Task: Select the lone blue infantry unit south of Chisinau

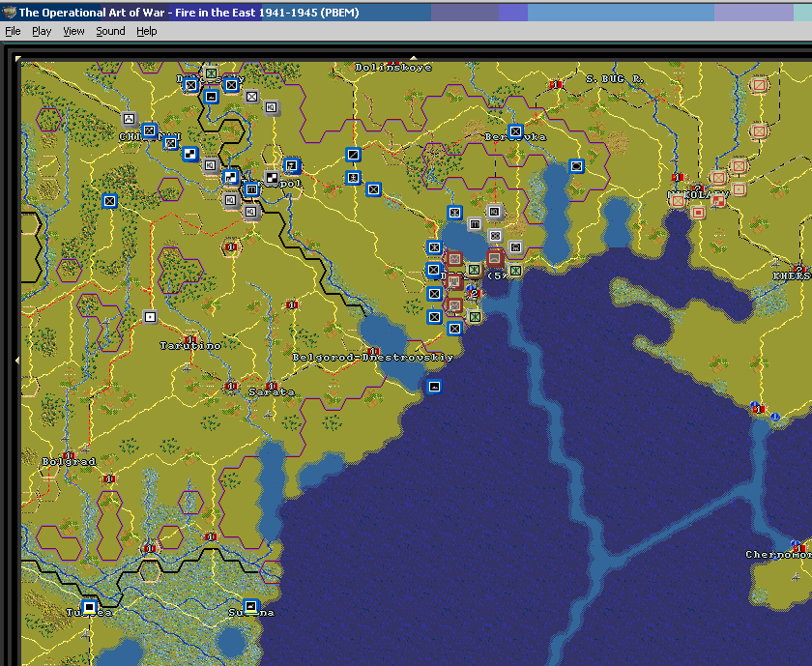Action: click(x=109, y=201)
